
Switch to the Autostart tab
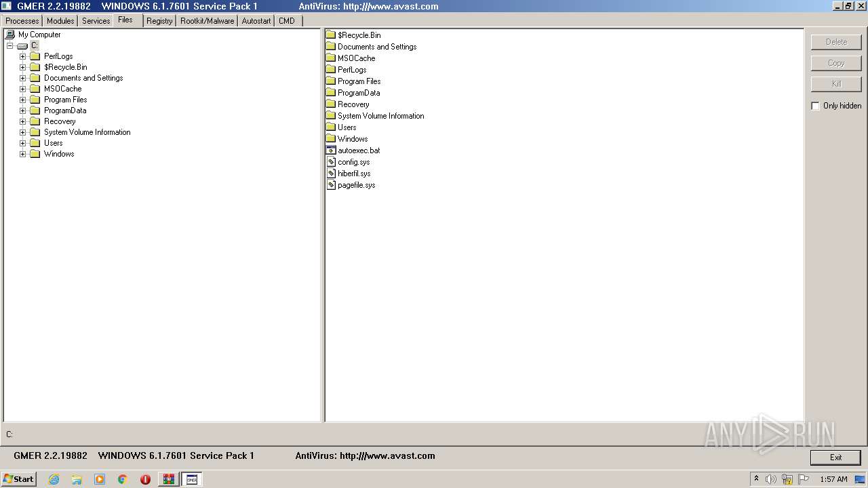pos(256,21)
